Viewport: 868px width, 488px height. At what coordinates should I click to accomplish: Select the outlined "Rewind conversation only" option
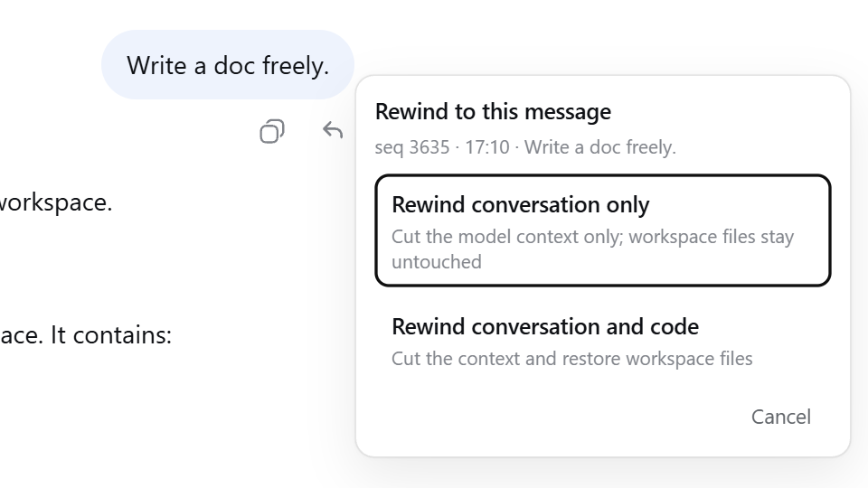[x=603, y=230]
